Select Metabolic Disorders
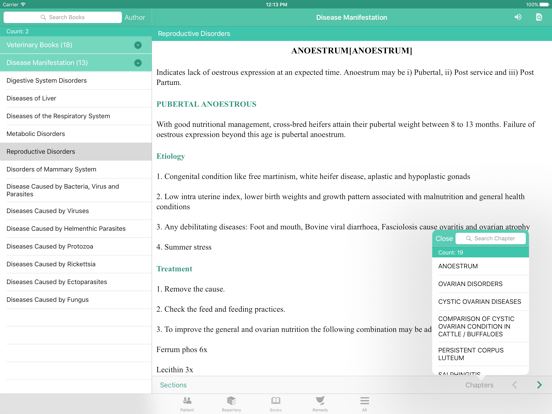 pyautogui.click(x=76, y=134)
